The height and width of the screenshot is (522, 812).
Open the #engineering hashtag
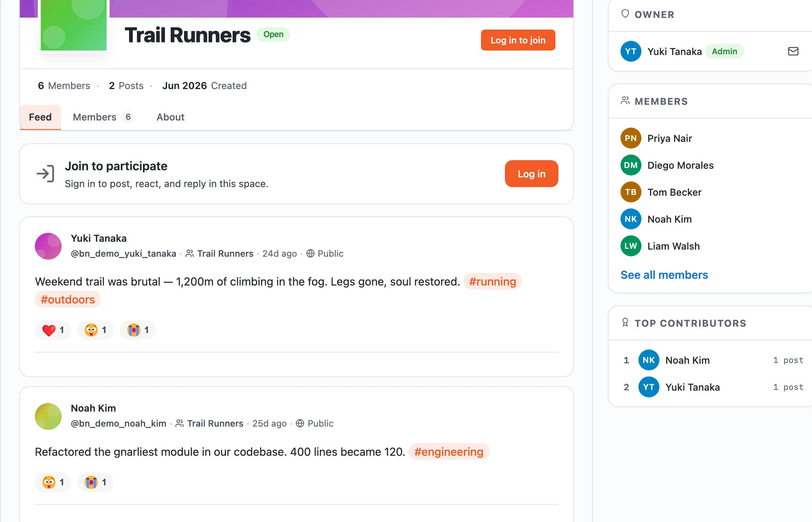click(x=449, y=452)
